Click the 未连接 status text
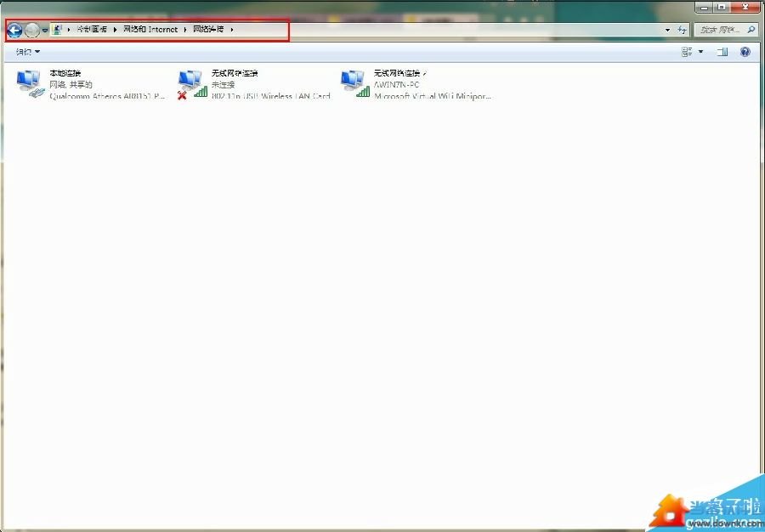 [x=223, y=85]
